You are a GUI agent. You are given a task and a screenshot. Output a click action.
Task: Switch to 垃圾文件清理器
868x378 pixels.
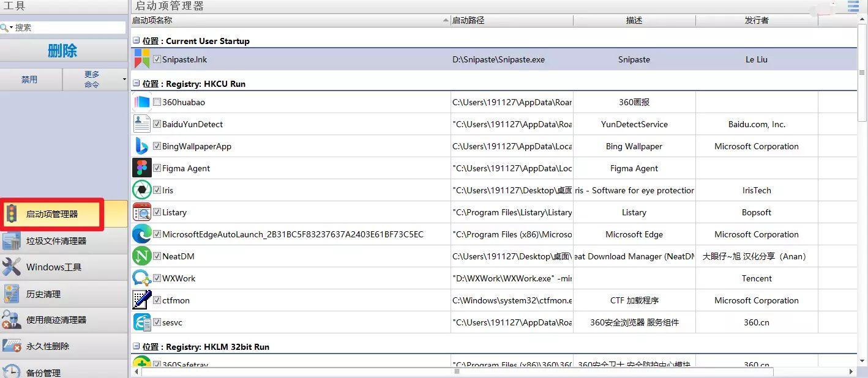pyautogui.click(x=64, y=241)
